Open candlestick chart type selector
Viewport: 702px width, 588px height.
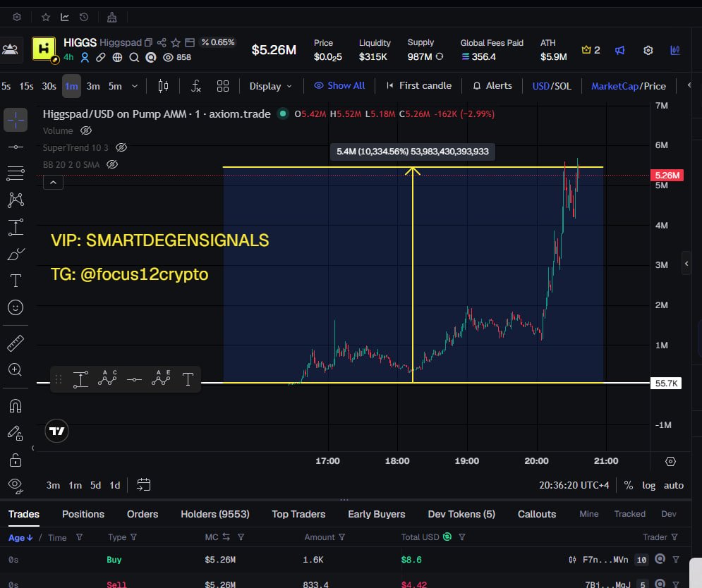pos(164,86)
